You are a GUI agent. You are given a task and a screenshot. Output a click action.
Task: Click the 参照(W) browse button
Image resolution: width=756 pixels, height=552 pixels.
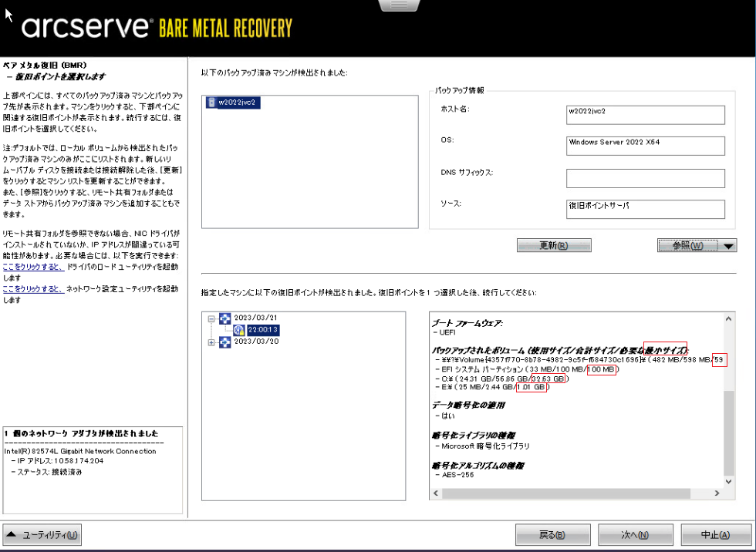click(x=690, y=246)
